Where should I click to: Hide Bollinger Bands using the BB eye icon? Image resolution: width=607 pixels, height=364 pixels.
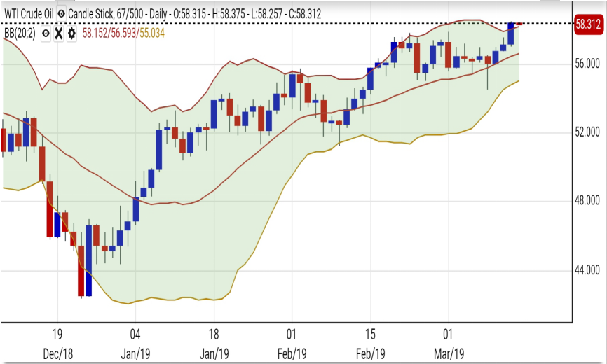(46, 33)
